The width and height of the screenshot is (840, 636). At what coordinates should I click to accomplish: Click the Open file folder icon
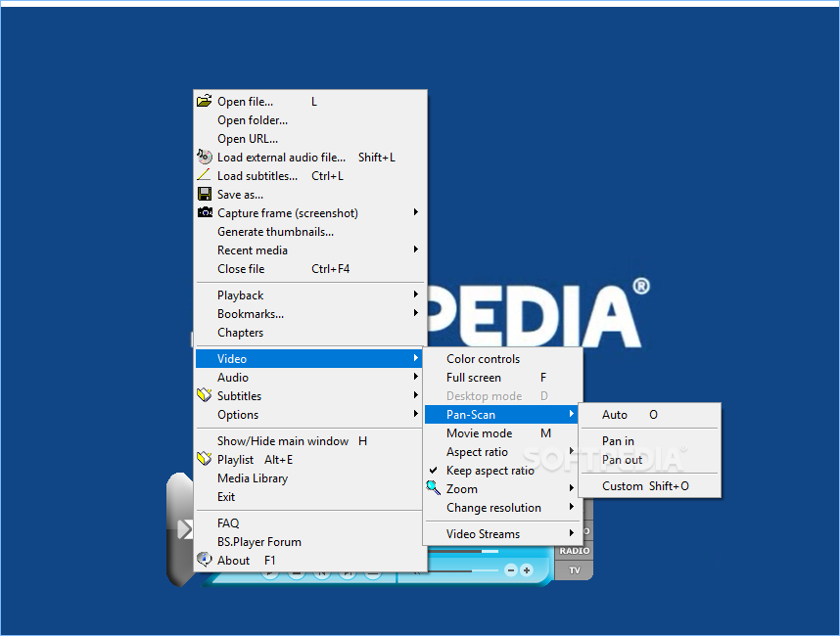pyautogui.click(x=204, y=101)
